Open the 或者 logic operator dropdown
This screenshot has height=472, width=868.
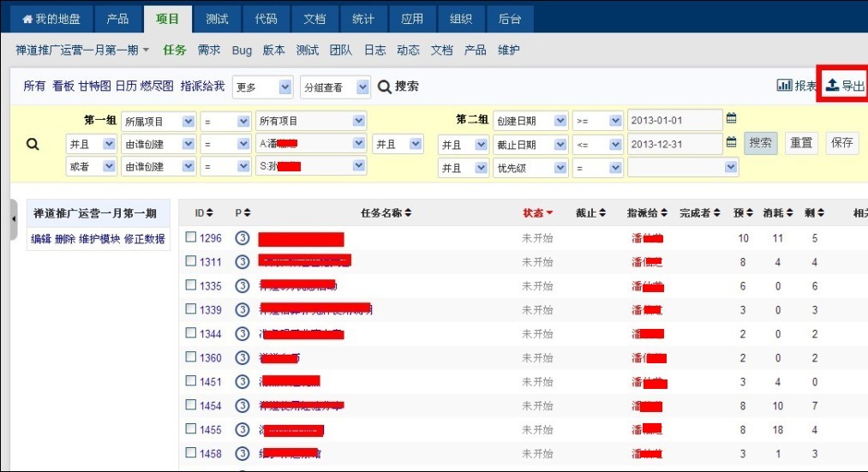tap(91, 166)
